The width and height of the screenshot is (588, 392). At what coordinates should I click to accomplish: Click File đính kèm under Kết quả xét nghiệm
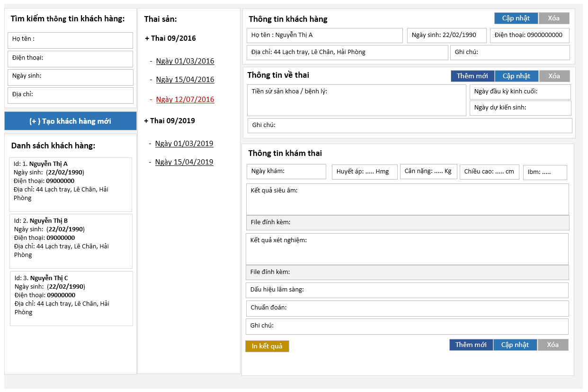(x=407, y=272)
